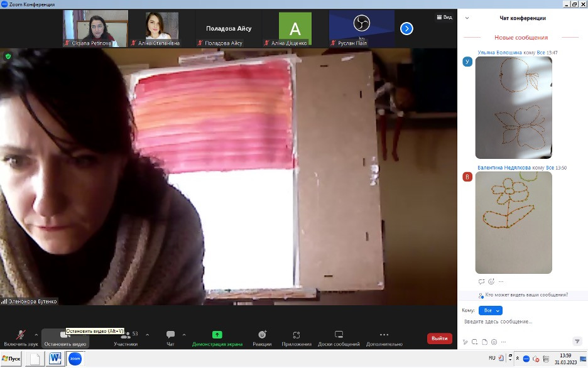Viewport: 588px width, 368px height.
Task: Type in the Введите здесь сообщение field
Action: coord(521,322)
